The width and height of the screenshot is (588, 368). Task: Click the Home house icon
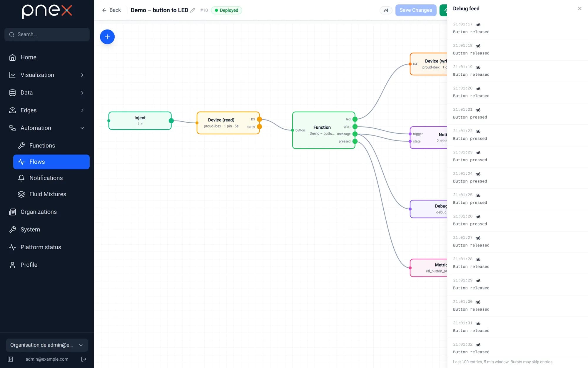pos(12,57)
